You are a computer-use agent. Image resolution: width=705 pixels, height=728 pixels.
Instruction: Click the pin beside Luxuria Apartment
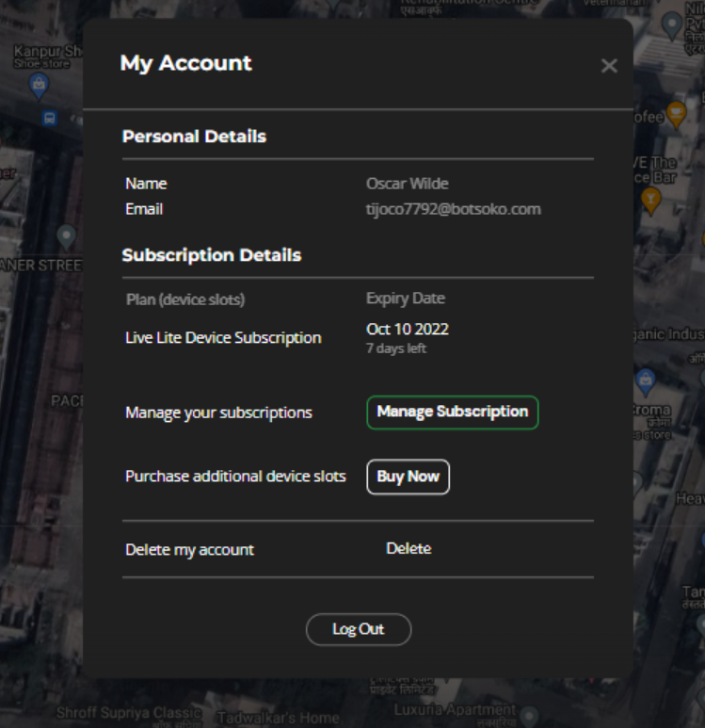click(x=529, y=718)
